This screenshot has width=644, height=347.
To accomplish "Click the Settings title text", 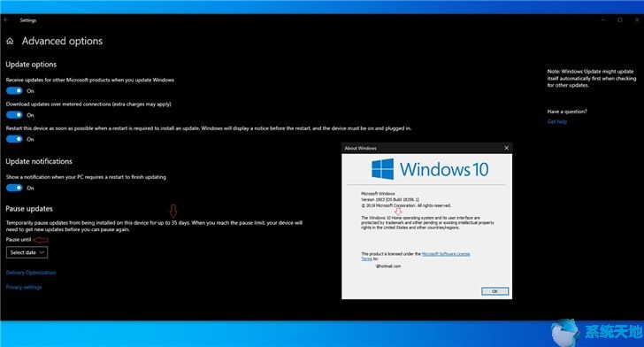I will click(28, 20).
